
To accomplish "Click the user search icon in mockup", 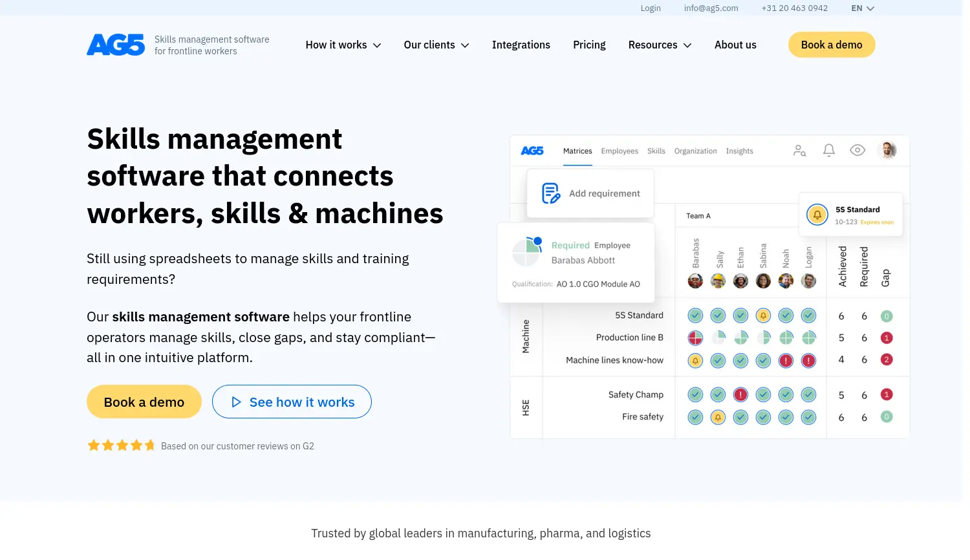I will pos(799,151).
